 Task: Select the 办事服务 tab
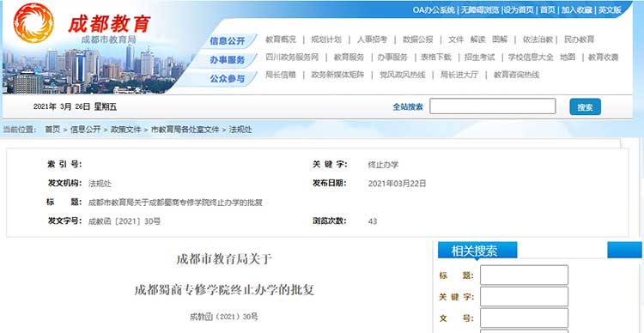228,60
